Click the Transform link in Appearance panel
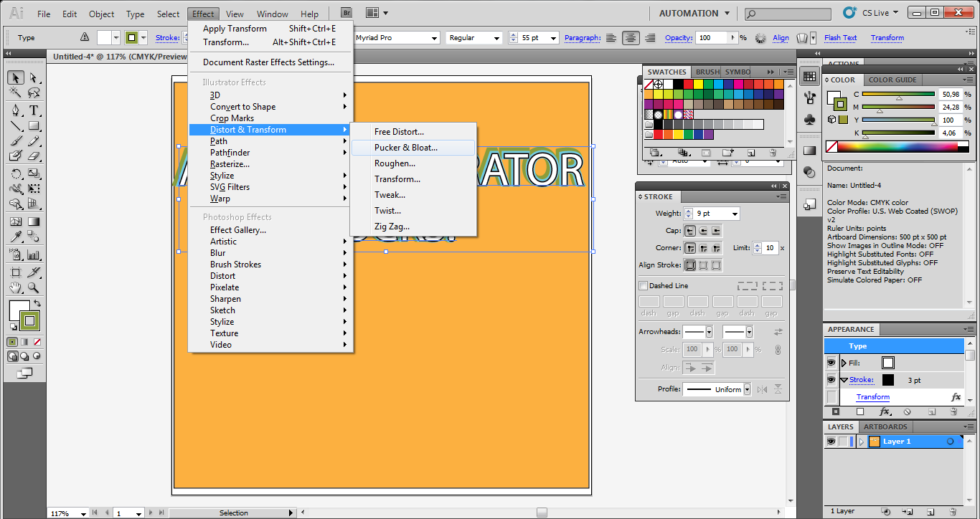The image size is (980, 519). (x=872, y=397)
